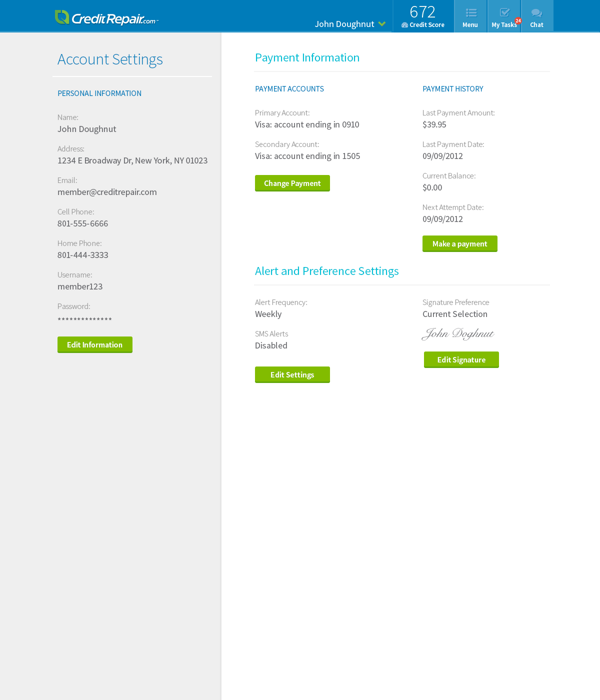This screenshot has height=700, width=600.
Task: Click Alert and Preference Settings heading
Action: [327, 271]
